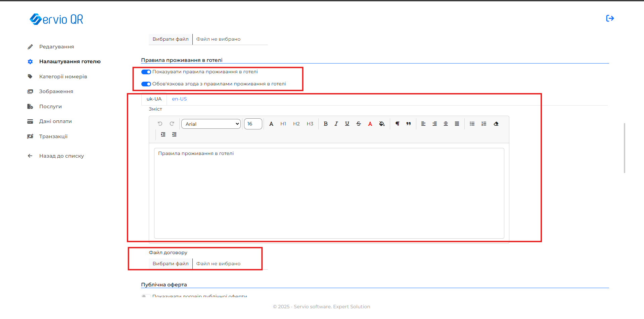The width and height of the screenshot is (644, 319).
Task: Switch to the en-US language tab
Action: tap(179, 99)
